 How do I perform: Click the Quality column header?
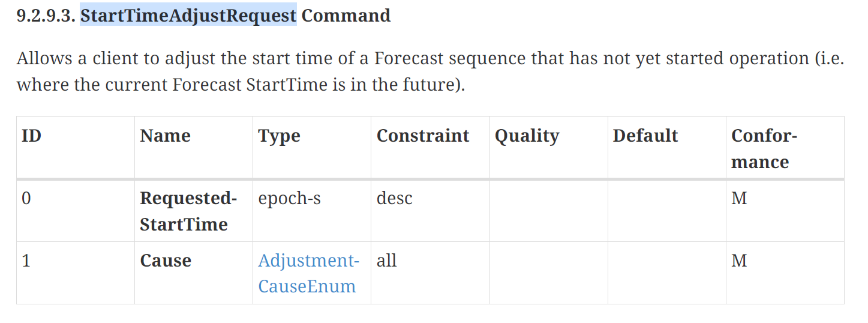pos(527,136)
